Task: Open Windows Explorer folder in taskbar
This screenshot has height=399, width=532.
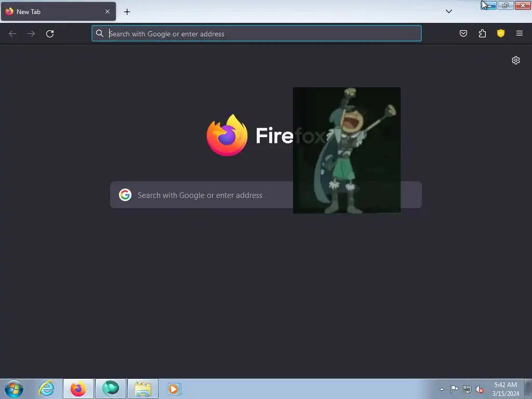Action: click(143, 389)
